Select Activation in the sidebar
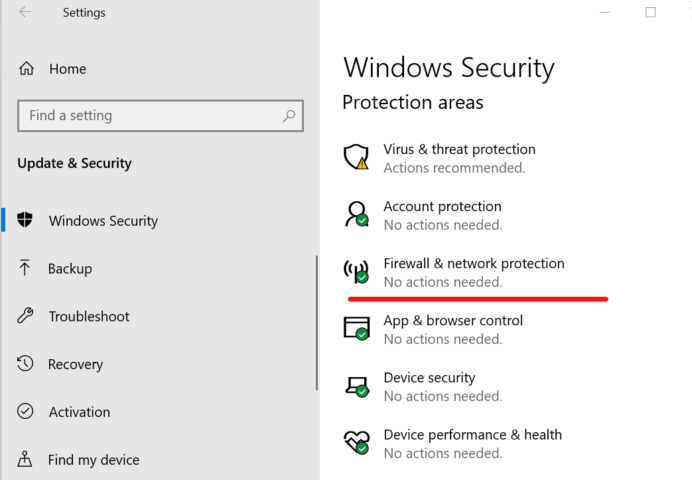This screenshot has width=692, height=480. [79, 412]
